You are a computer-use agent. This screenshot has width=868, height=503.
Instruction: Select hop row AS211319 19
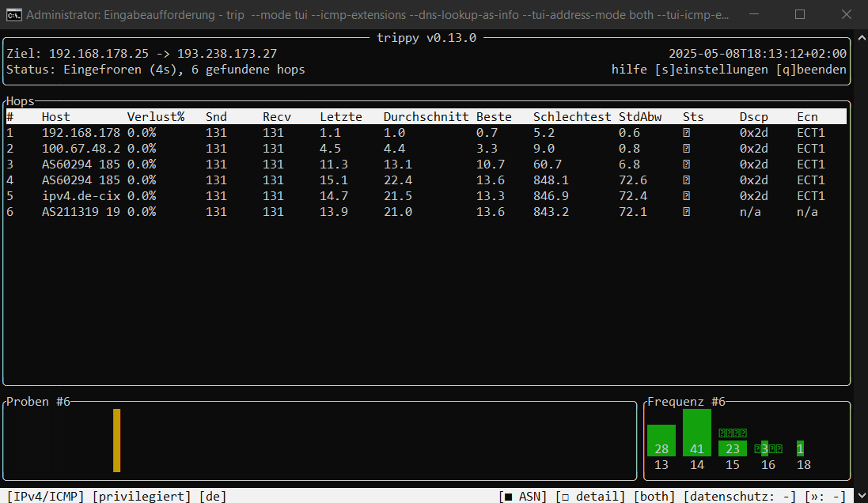click(x=426, y=211)
